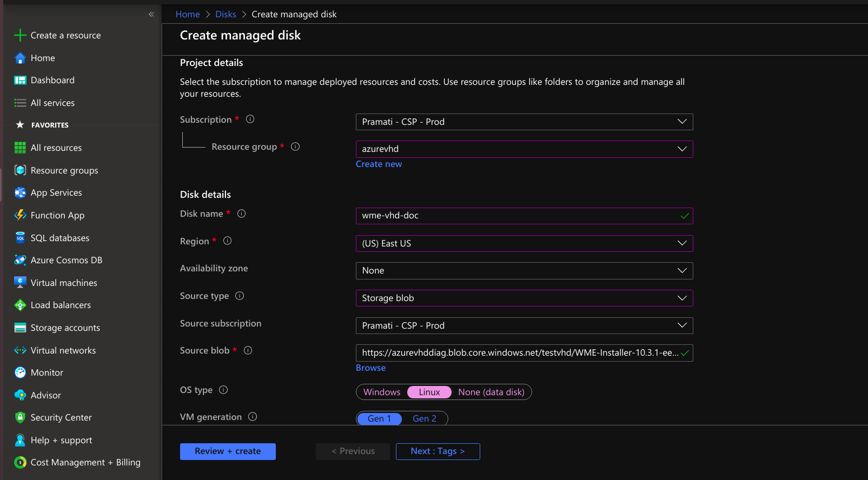
Task: Click the Function App lightning icon
Action: coord(20,215)
